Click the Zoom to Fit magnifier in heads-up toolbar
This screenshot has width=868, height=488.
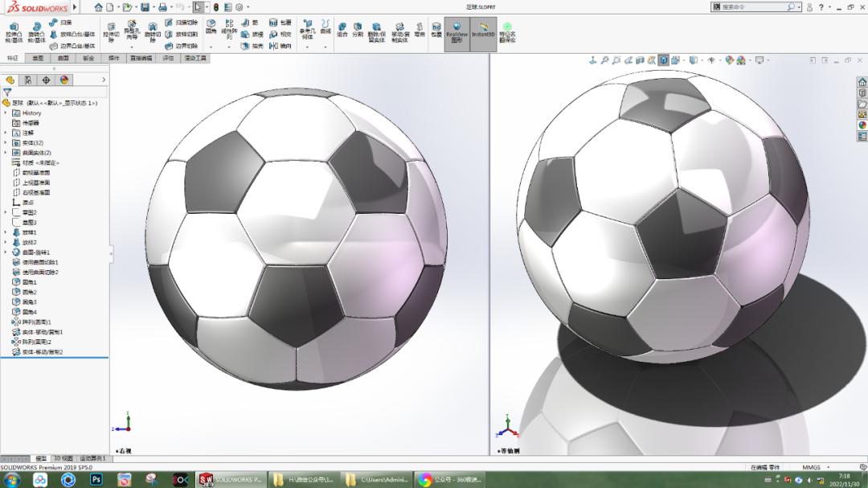tap(604, 59)
